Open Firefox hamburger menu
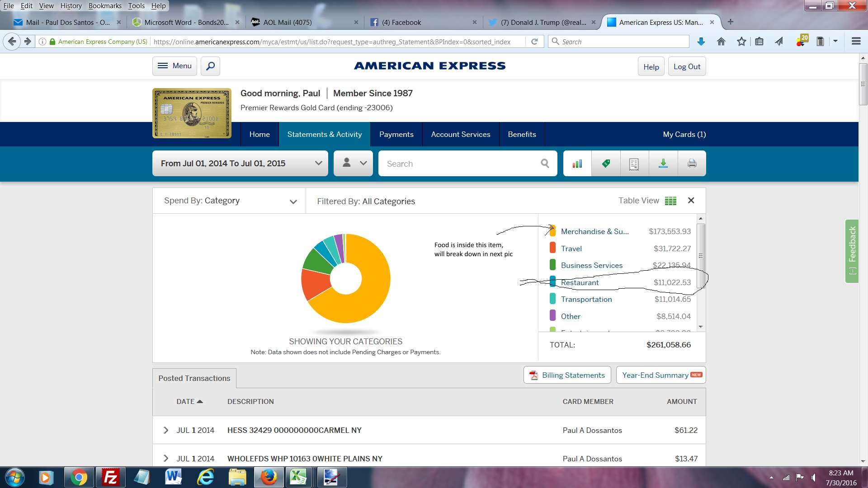This screenshot has height=488, width=868. [856, 42]
